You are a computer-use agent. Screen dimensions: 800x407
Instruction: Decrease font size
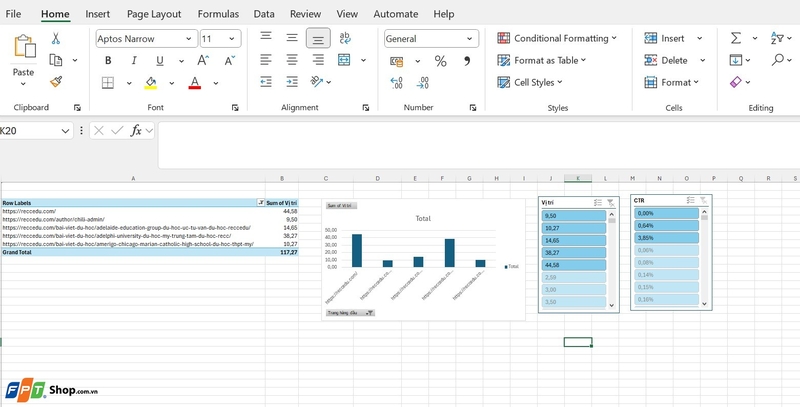click(x=230, y=61)
